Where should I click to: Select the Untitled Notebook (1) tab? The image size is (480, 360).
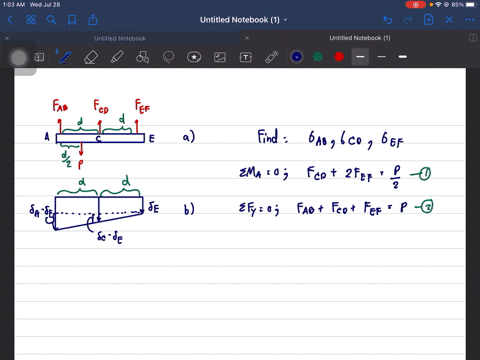[360, 38]
